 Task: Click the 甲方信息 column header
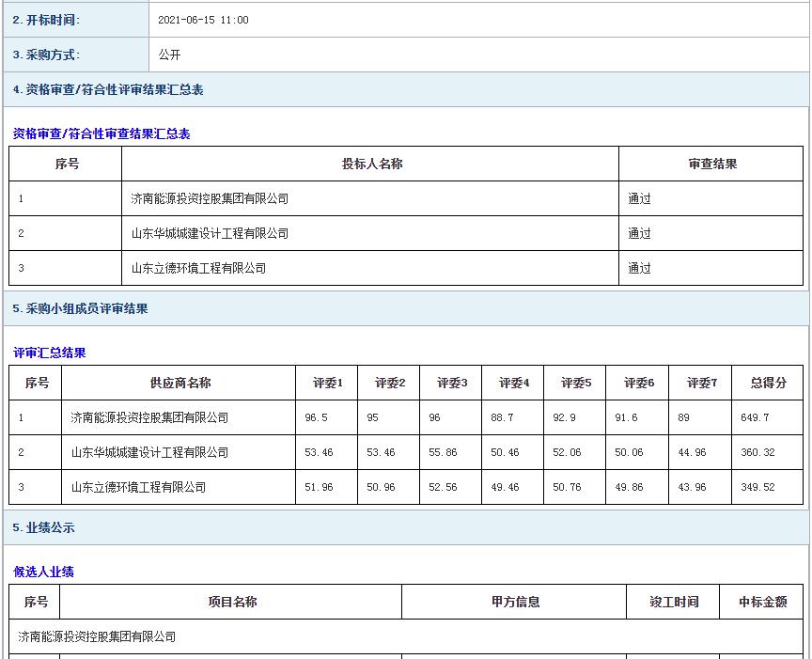515,602
